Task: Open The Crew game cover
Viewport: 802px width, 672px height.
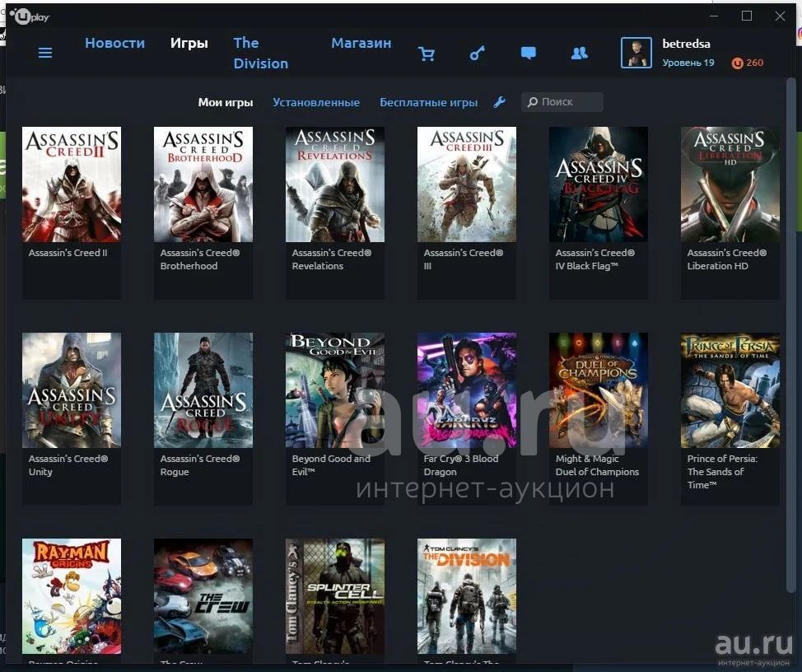Action: point(203,595)
